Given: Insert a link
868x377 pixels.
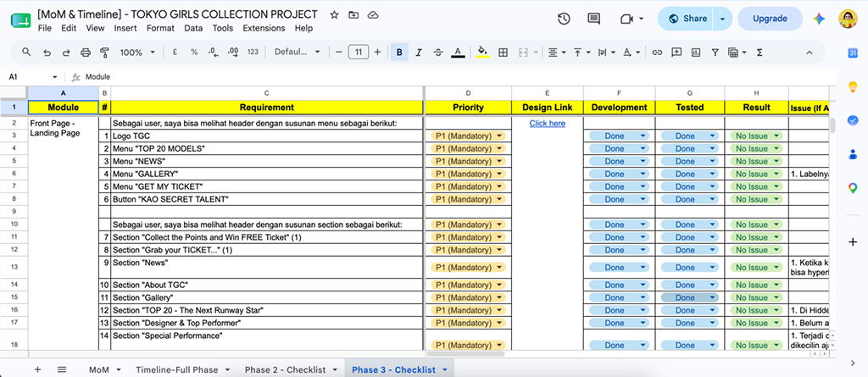Looking at the screenshot, I should point(657,52).
